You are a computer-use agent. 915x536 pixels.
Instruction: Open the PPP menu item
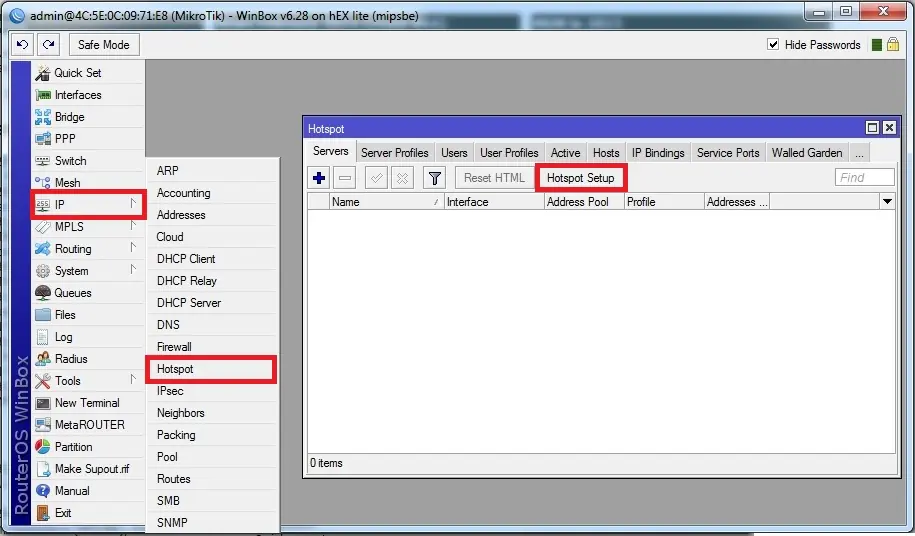tap(88, 139)
